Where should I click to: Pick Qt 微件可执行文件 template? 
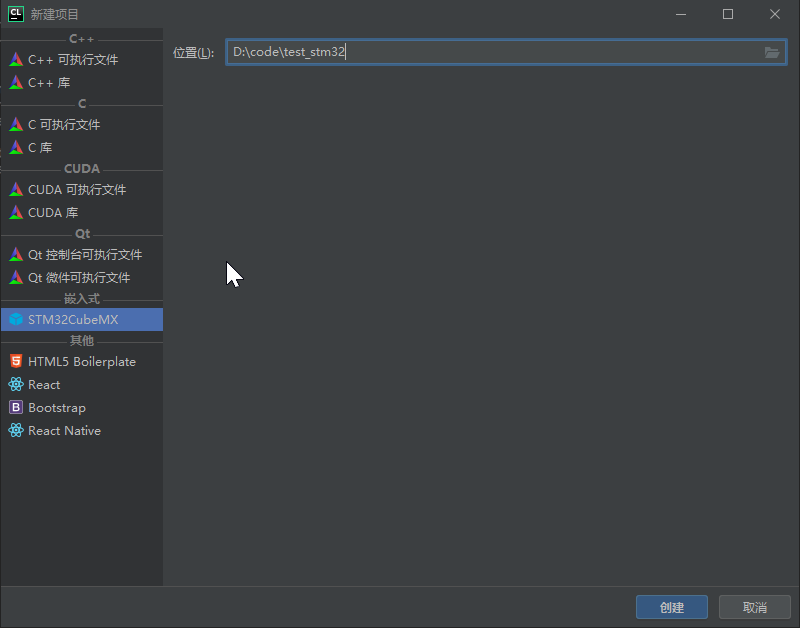click(x=82, y=277)
